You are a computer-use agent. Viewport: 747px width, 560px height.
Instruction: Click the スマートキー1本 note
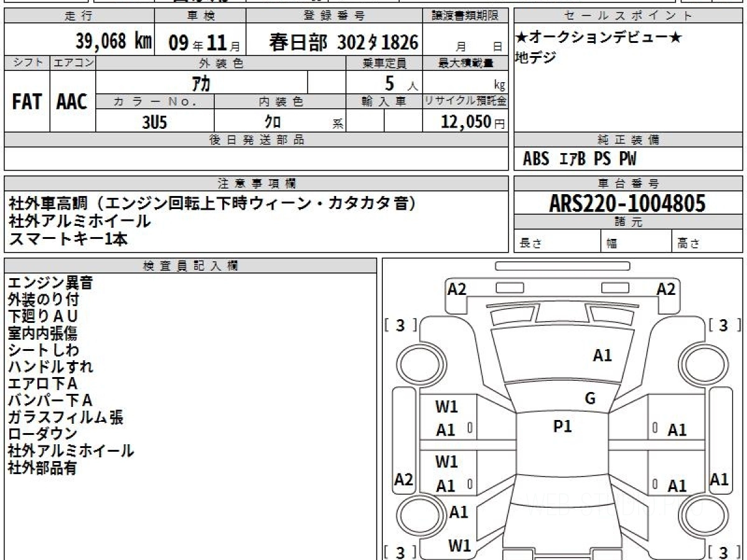(68, 238)
